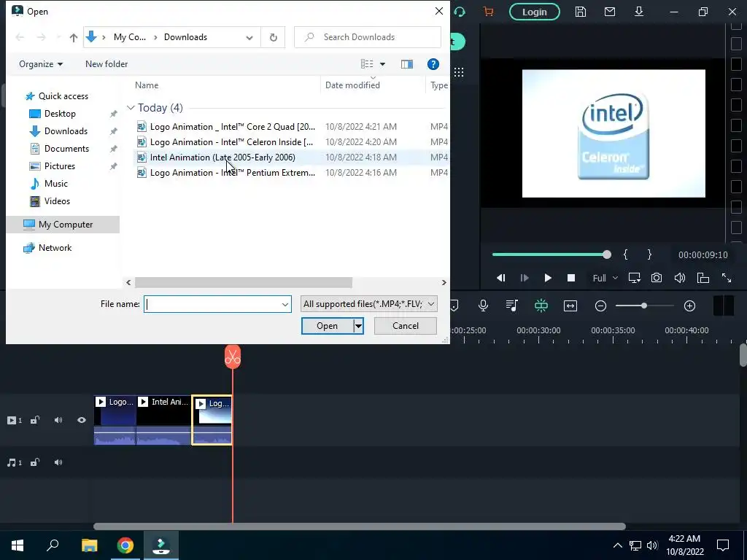Open the shopping cart icon

tap(488, 12)
